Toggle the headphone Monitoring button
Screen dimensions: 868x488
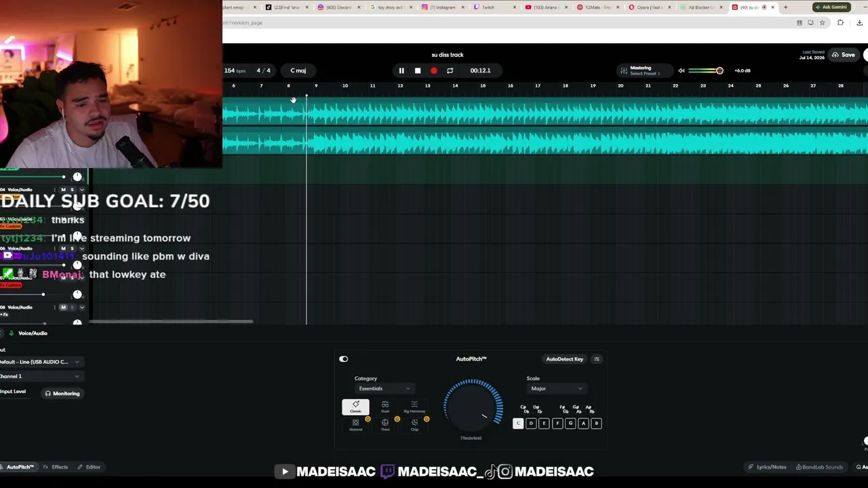[62, 394]
